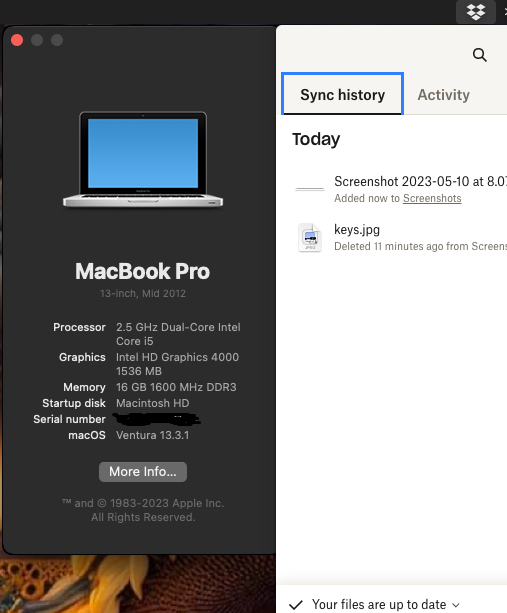Click the '2.5 GHz Dual-Core Intel' processor value
Image resolution: width=507 pixels, height=613 pixels.
pyautogui.click(x=178, y=334)
